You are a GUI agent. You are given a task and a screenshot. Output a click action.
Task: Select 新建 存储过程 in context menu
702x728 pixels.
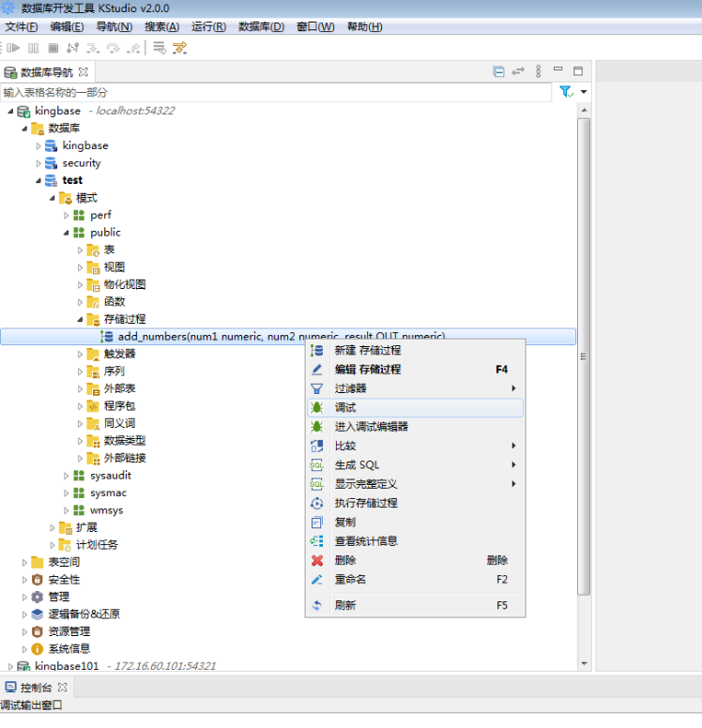(x=415, y=350)
